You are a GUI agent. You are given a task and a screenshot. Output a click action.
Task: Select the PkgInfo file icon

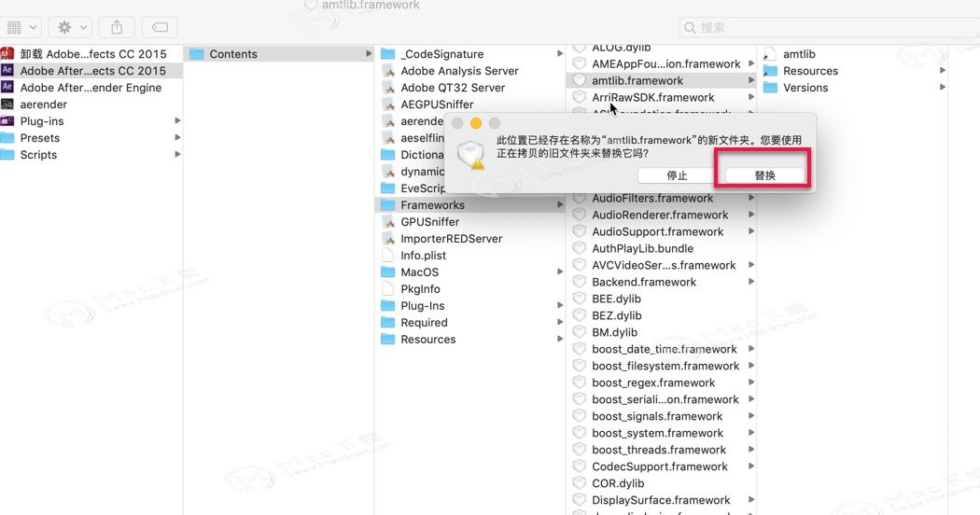(x=388, y=288)
